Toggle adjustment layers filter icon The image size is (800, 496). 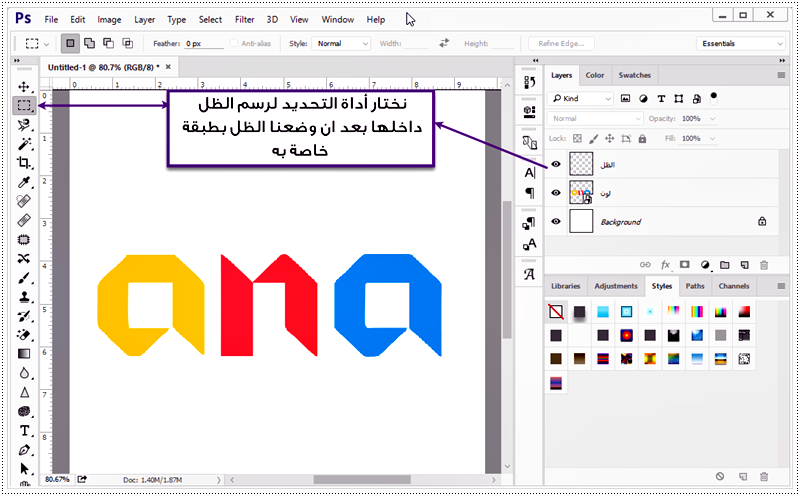point(643,98)
